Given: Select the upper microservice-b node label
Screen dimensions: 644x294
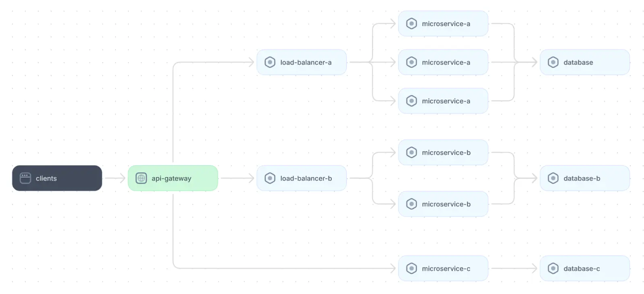Looking at the screenshot, I should point(446,153).
